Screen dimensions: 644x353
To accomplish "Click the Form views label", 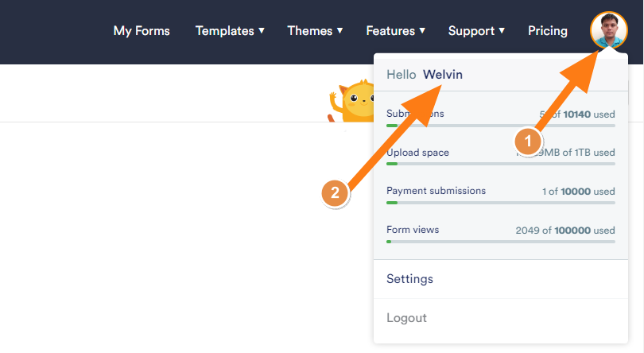I will coord(413,230).
